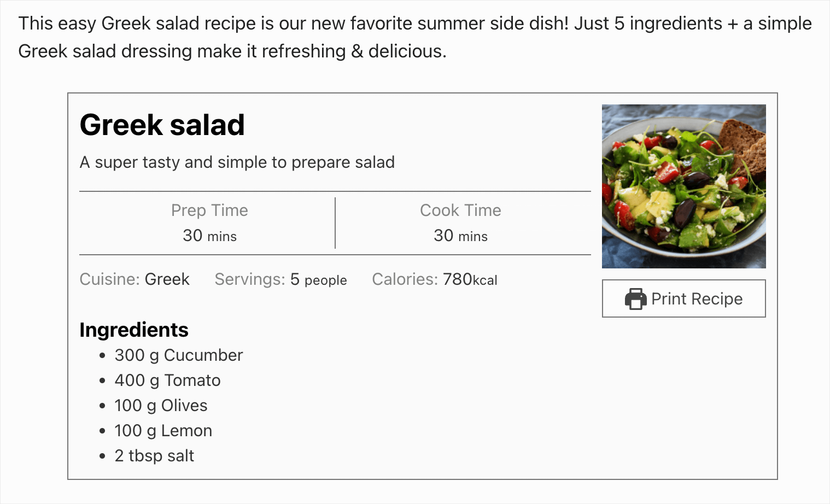Click the recipe subtitle description text
The height and width of the screenshot is (504, 830).
click(x=237, y=162)
